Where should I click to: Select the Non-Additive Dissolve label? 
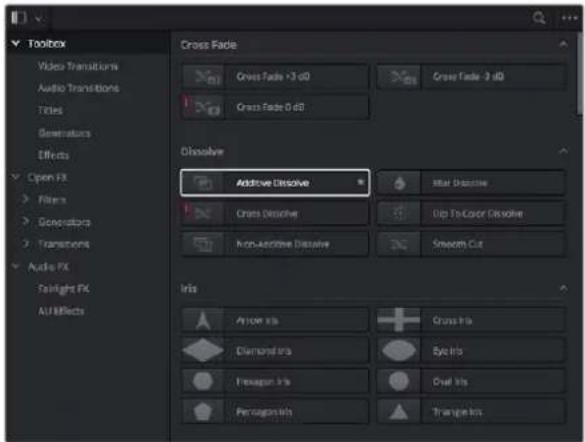click(x=283, y=244)
